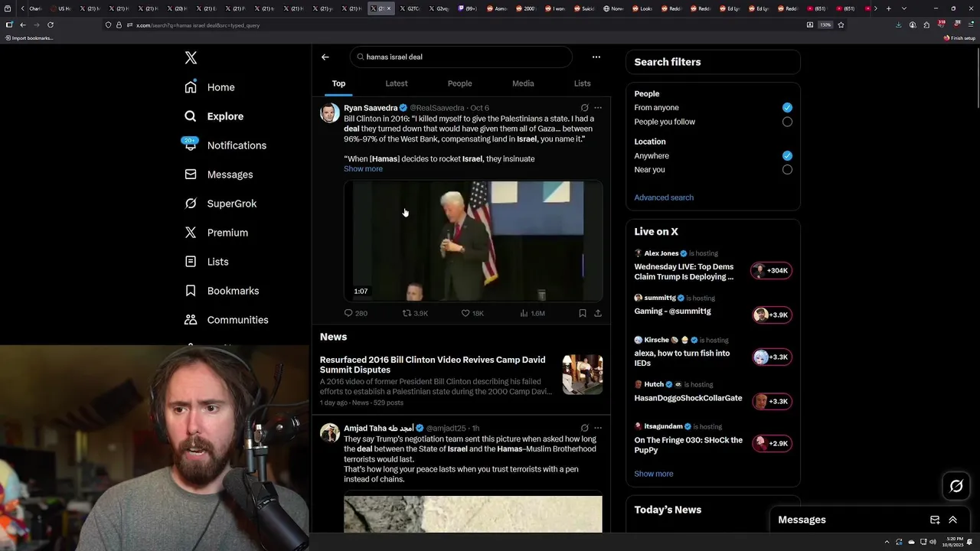Image resolution: width=980 pixels, height=551 pixels.
Task: Open more menu on Amjad Taha post
Action: click(x=598, y=428)
